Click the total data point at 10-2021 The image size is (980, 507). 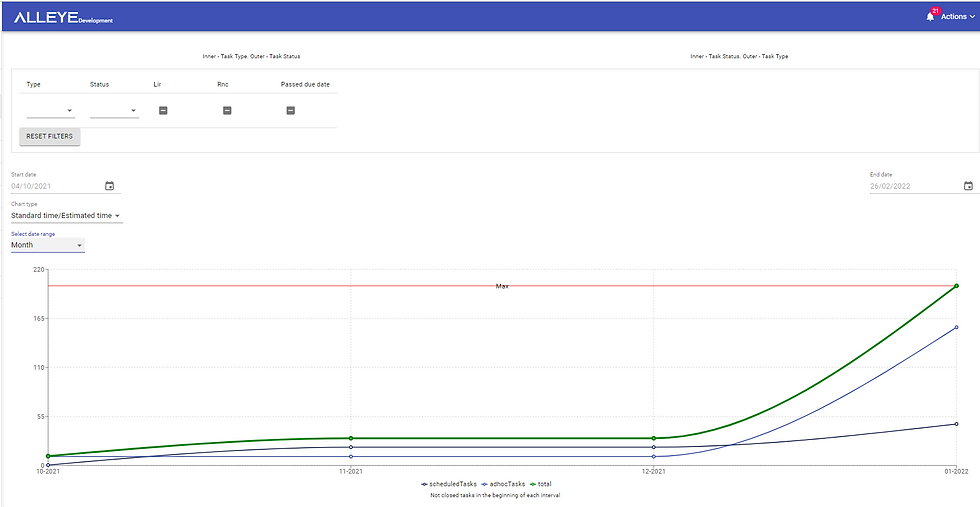click(48, 456)
